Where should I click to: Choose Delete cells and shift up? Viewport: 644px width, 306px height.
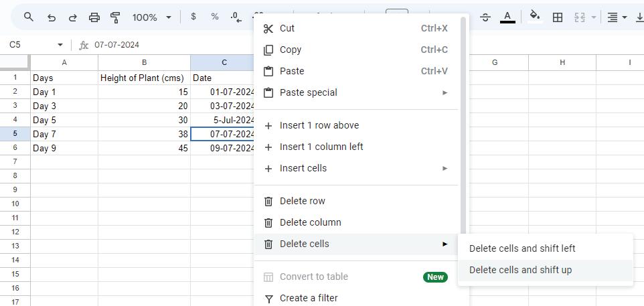point(521,270)
